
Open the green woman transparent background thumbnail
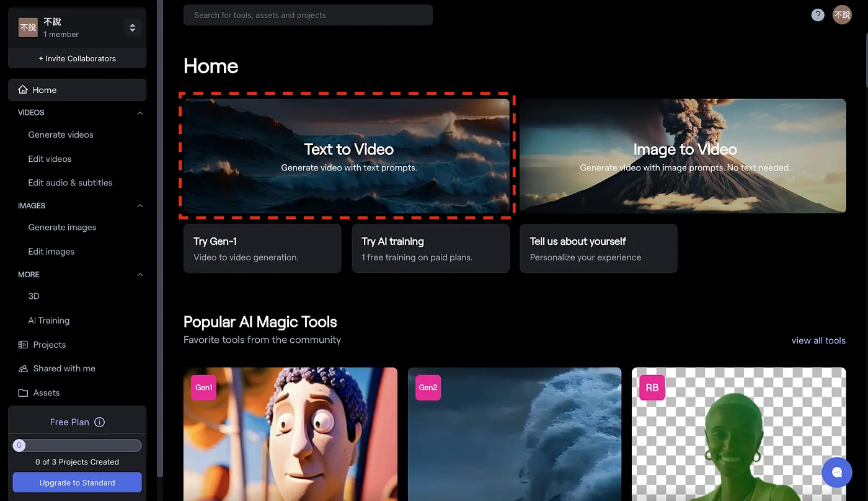(x=739, y=434)
